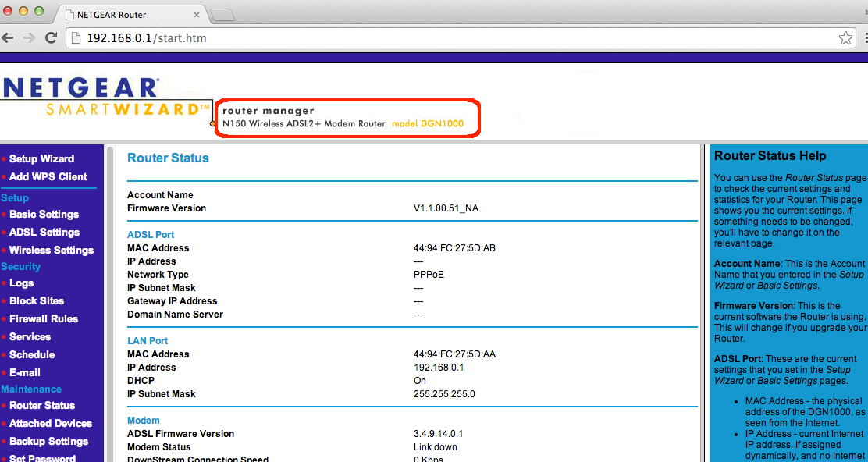868x462 pixels.
Task: Click the Link down modem status
Action: click(x=435, y=447)
